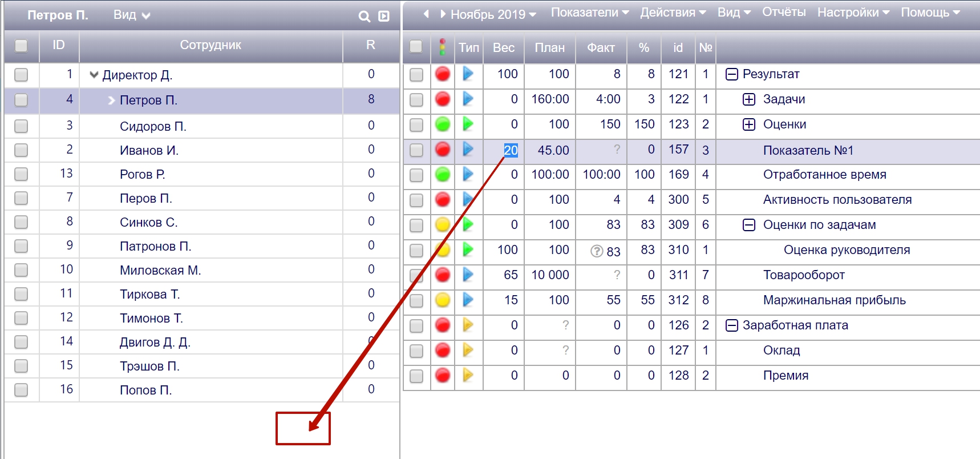980x459 pixels.
Task: Click the green flag icon in Оценки row
Action: (x=468, y=124)
